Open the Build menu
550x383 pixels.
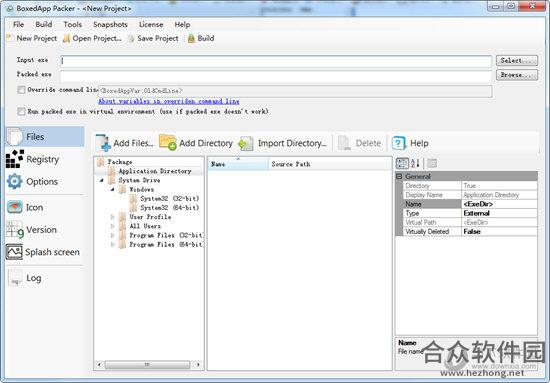44,24
